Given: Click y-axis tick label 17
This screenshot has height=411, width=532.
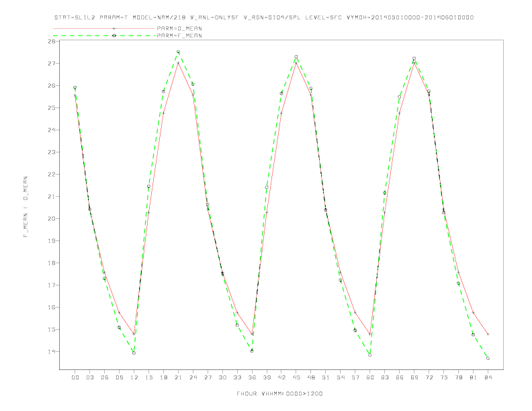Looking at the screenshot, I should 52,285.
